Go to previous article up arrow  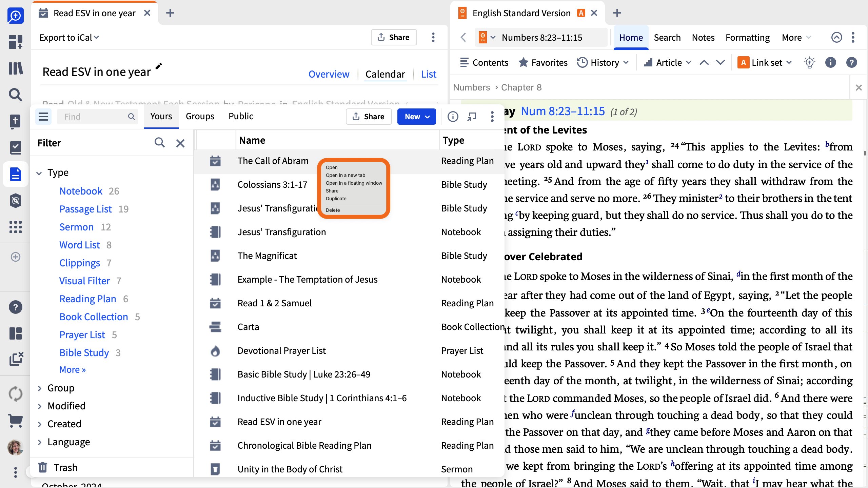704,63
